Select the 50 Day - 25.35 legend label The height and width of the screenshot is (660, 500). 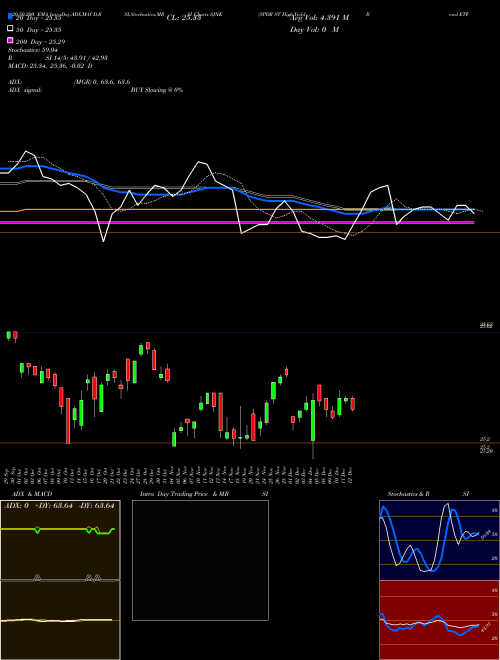pos(39,30)
